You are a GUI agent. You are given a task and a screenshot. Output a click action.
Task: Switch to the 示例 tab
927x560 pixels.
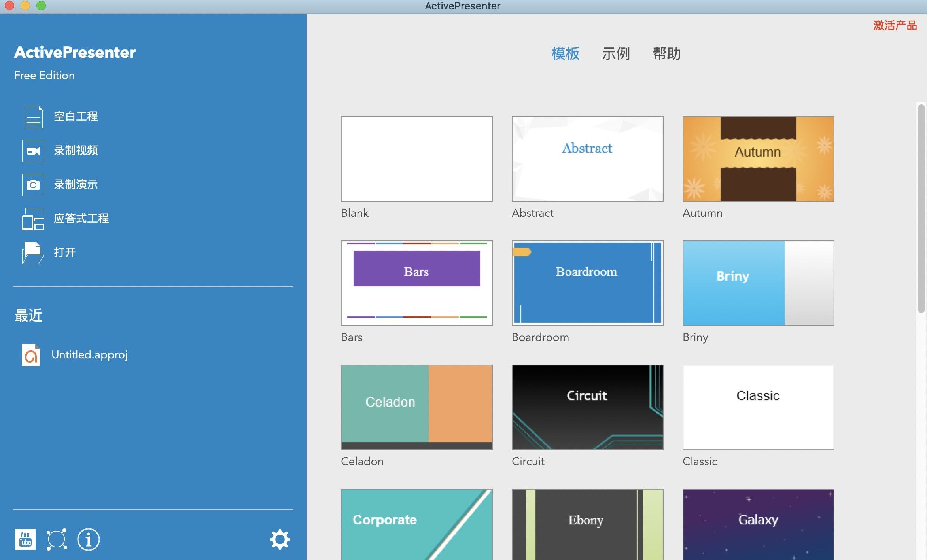tap(616, 53)
